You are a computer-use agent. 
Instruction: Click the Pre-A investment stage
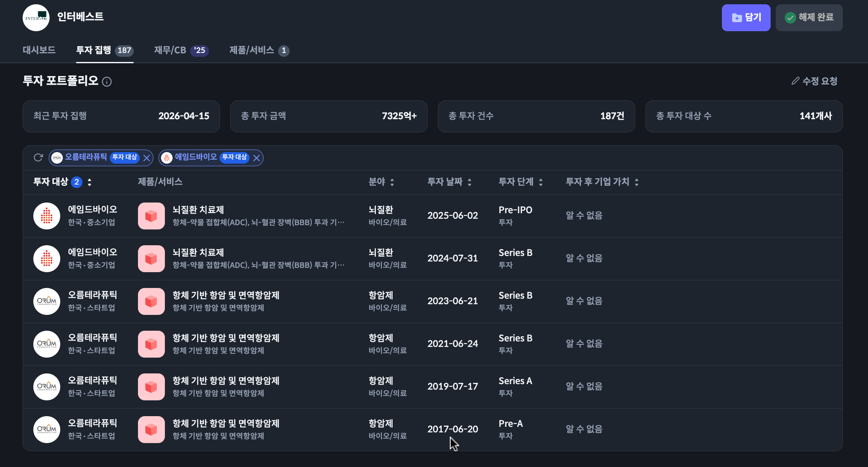(x=511, y=423)
